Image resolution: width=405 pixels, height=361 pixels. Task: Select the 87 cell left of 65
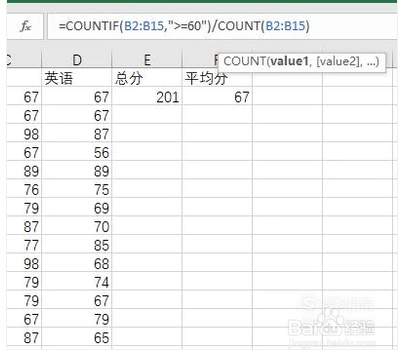[24, 338]
